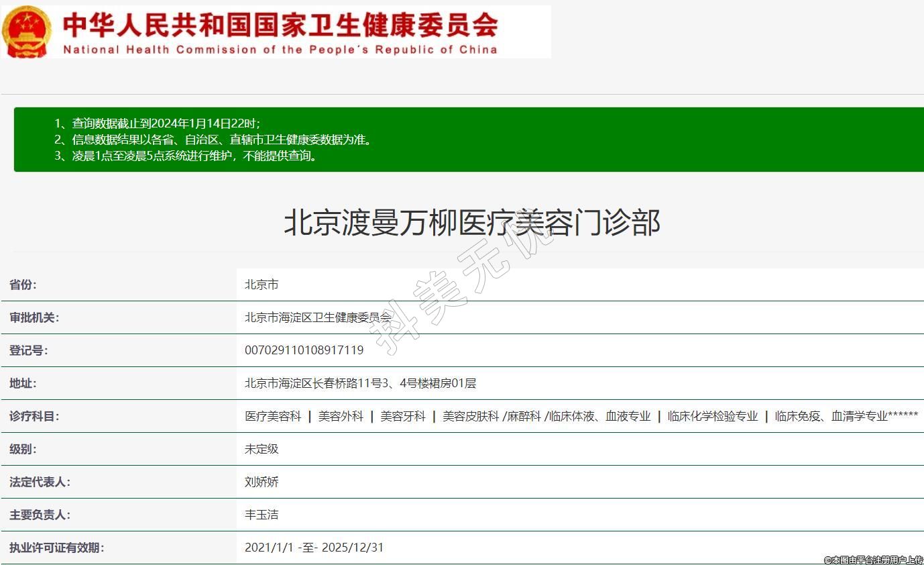Click the legal representative name 刘娇娇
924x565 pixels.
tap(262, 482)
